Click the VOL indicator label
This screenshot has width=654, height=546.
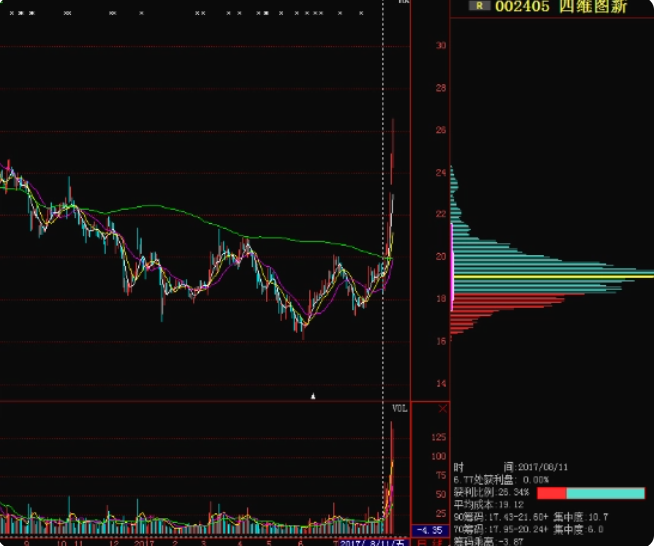tap(400, 408)
